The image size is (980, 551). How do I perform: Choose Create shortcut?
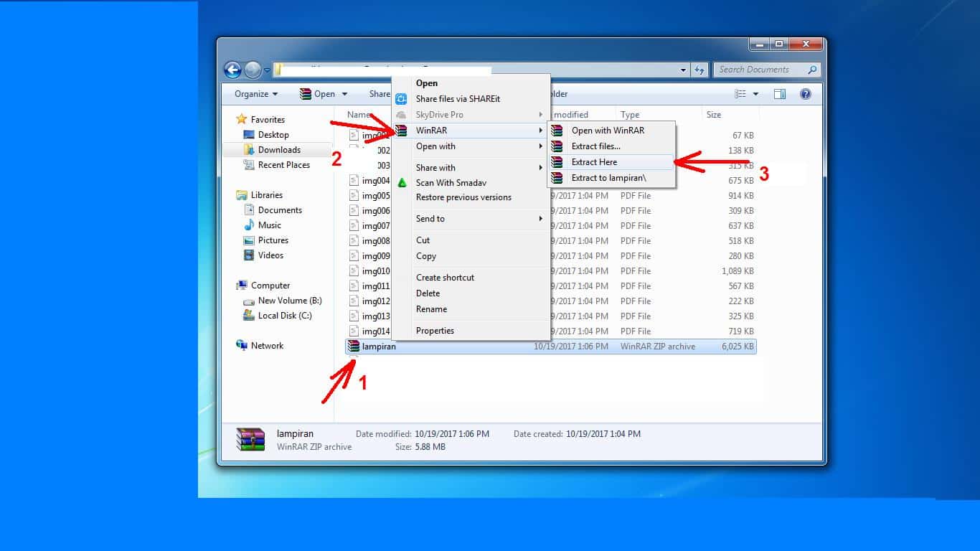click(445, 278)
